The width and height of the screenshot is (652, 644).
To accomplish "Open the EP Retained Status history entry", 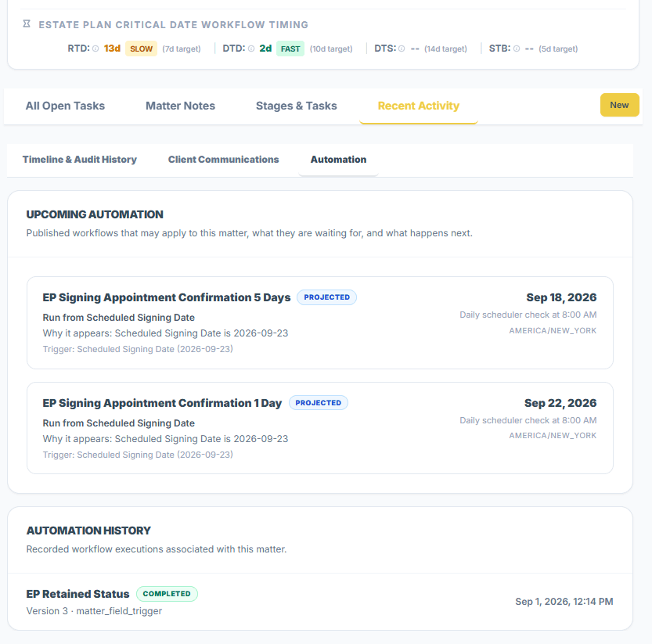I will click(x=320, y=602).
